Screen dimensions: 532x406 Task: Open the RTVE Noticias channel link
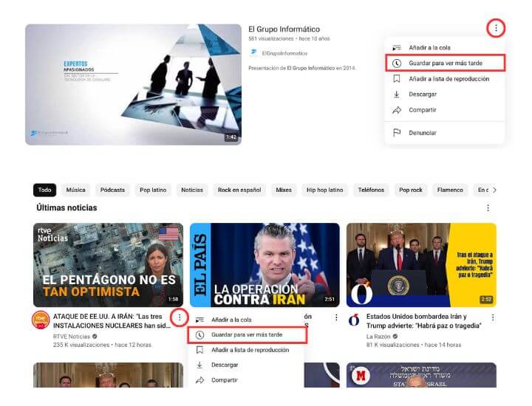click(x=71, y=337)
